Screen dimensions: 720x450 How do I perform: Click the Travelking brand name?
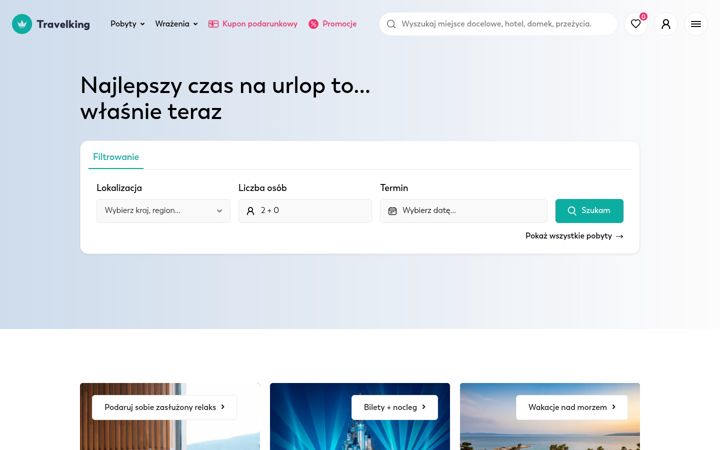[63, 24]
